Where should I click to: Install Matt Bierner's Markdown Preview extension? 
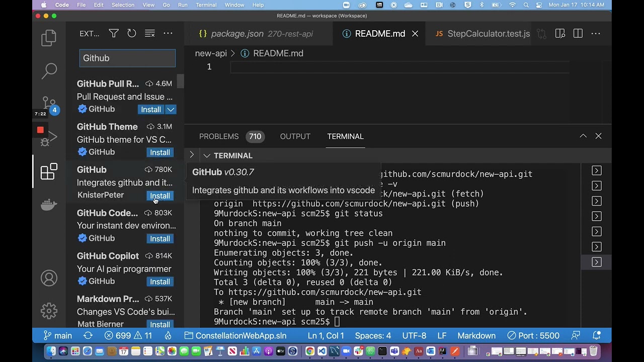tap(160, 324)
